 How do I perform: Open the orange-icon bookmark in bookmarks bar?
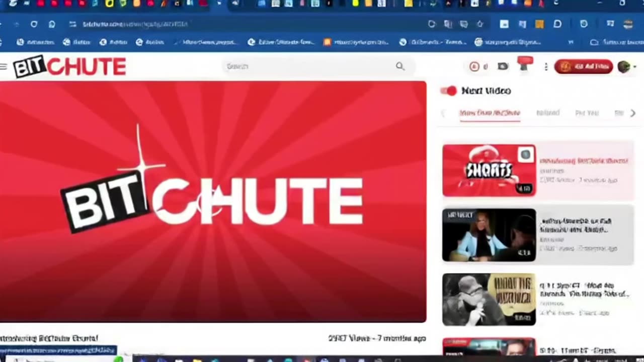[x=328, y=42]
